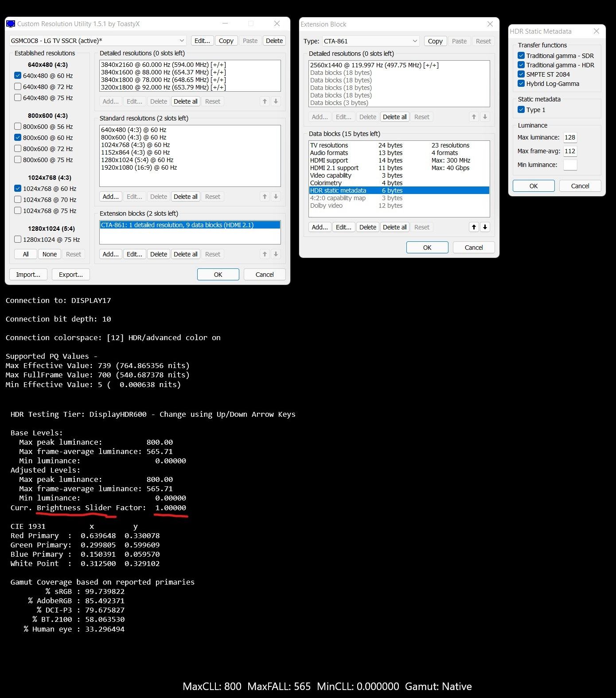
Task: Click Max luminance input field
Action: point(570,137)
